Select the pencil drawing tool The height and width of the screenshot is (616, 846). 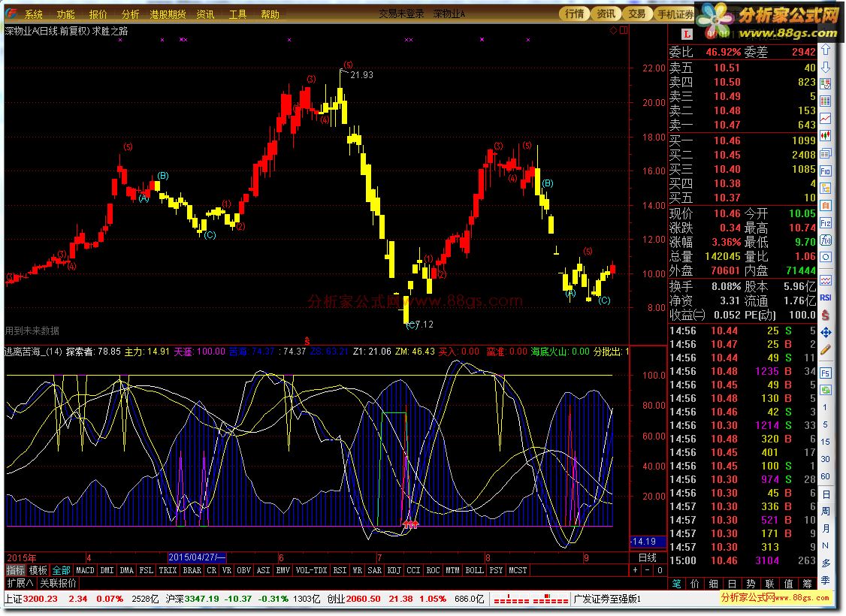tap(826, 350)
